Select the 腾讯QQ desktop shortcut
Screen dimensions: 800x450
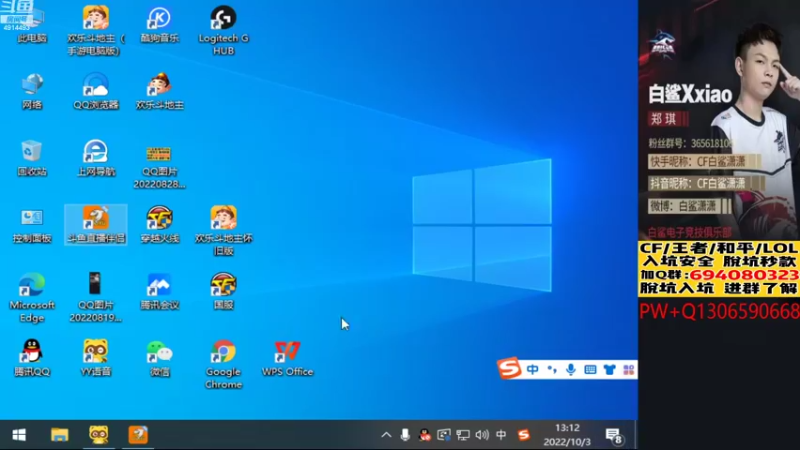[32, 359]
